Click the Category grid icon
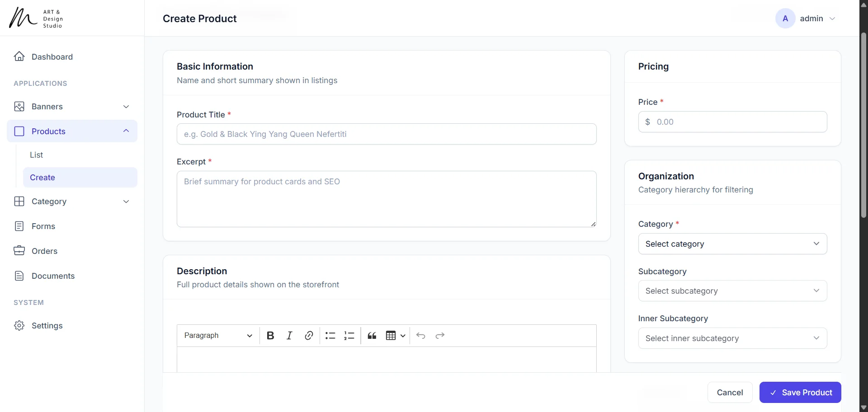868x412 pixels. click(x=19, y=201)
